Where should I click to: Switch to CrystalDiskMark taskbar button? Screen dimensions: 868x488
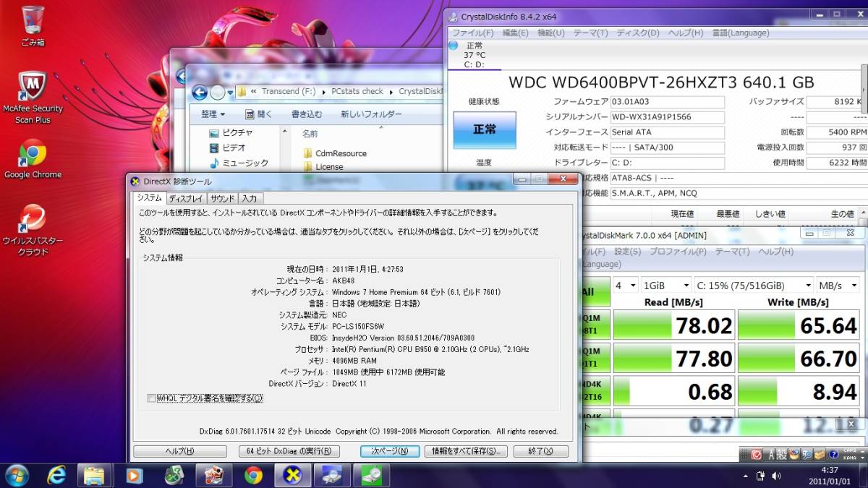pos(372,475)
